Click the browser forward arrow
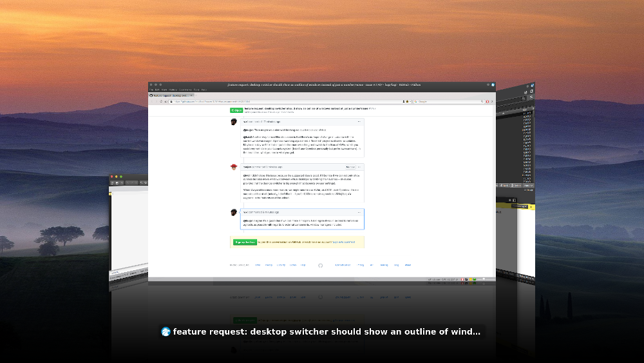The height and width of the screenshot is (363, 644). (x=156, y=101)
